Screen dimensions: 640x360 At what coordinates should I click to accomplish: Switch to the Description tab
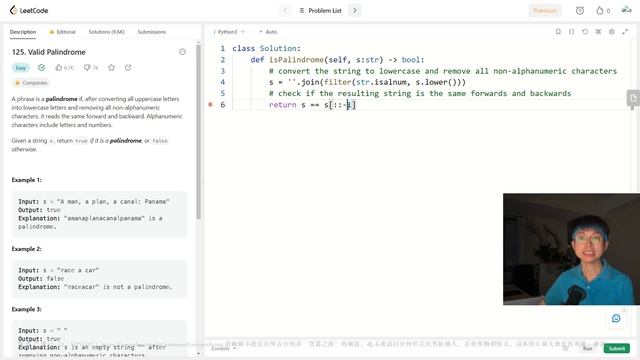[23, 32]
